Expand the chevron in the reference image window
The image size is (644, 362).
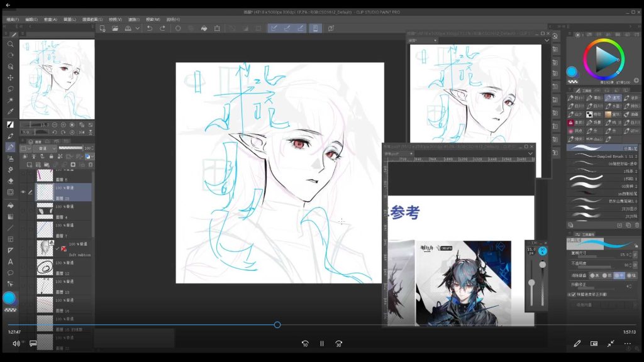click(530, 153)
